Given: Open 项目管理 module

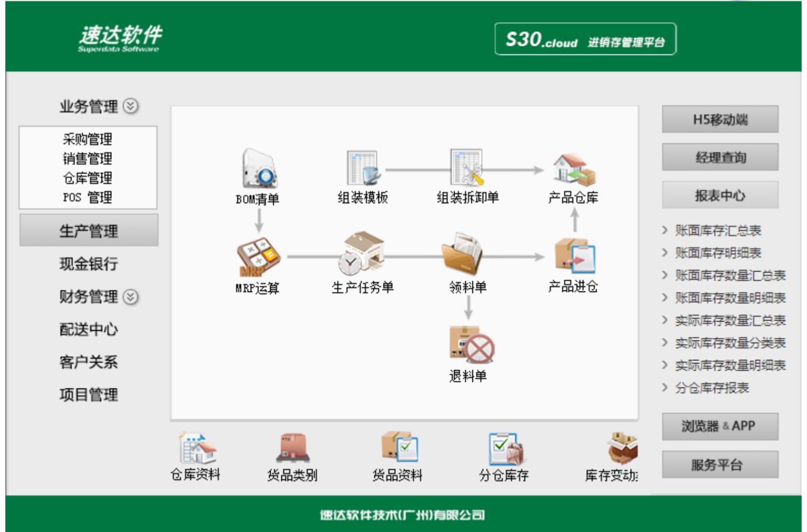Looking at the screenshot, I should [x=89, y=395].
